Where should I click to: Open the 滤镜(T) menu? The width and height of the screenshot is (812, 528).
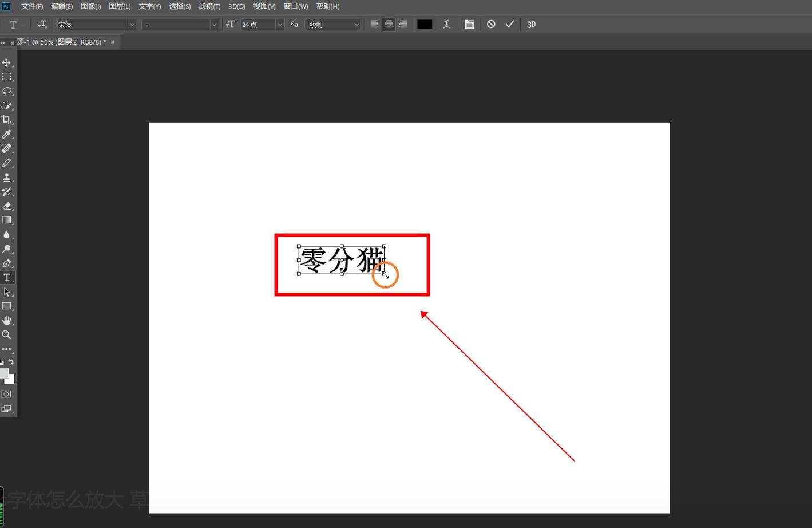(x=209, y=6)
